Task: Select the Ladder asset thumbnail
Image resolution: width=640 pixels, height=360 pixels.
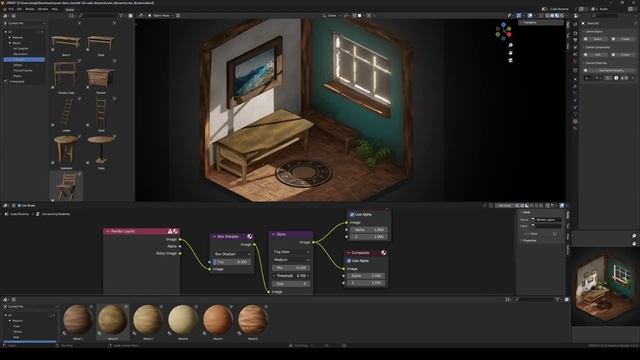Action: click(66, 112)
